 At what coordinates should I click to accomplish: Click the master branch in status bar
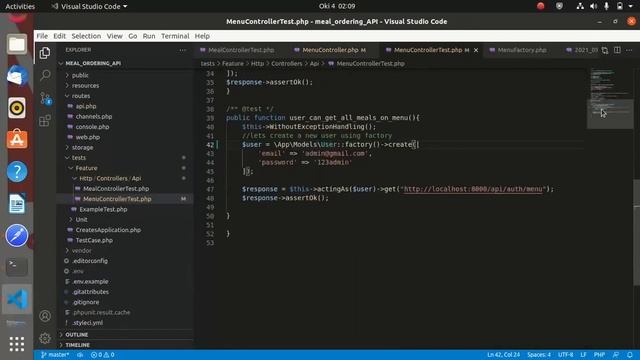coord(55,355)
